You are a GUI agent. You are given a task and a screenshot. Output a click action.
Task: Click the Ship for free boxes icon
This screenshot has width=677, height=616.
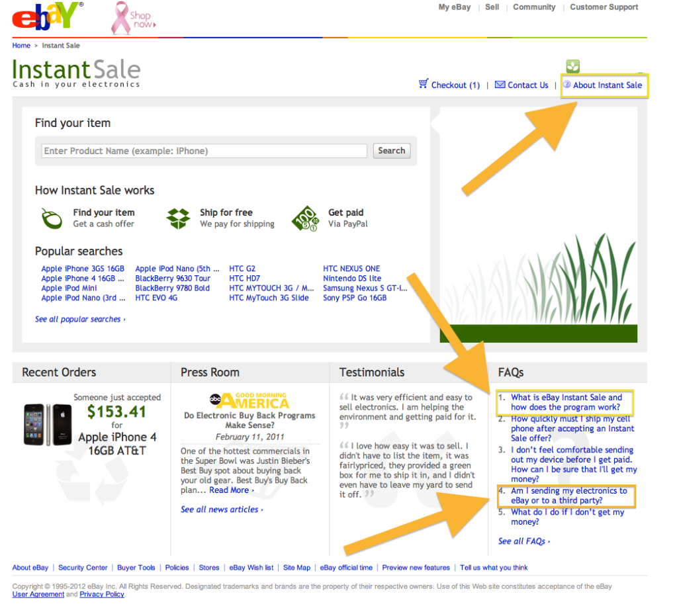[x=178, y=218]
